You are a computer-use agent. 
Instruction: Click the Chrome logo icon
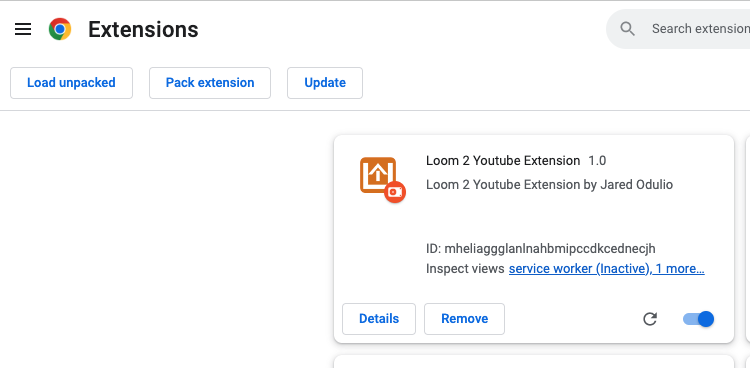(x=60, y=29)
